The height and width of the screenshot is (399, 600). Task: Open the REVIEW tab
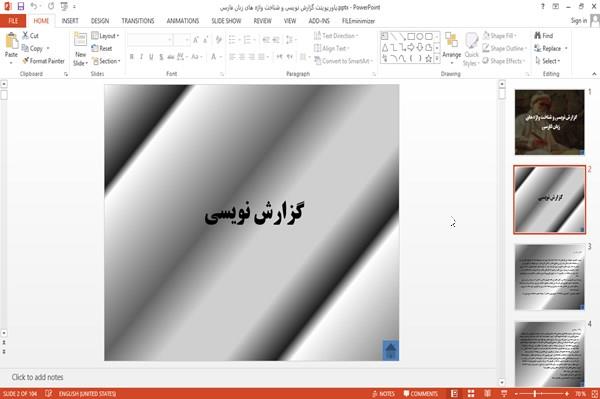(x=262, y=21)
